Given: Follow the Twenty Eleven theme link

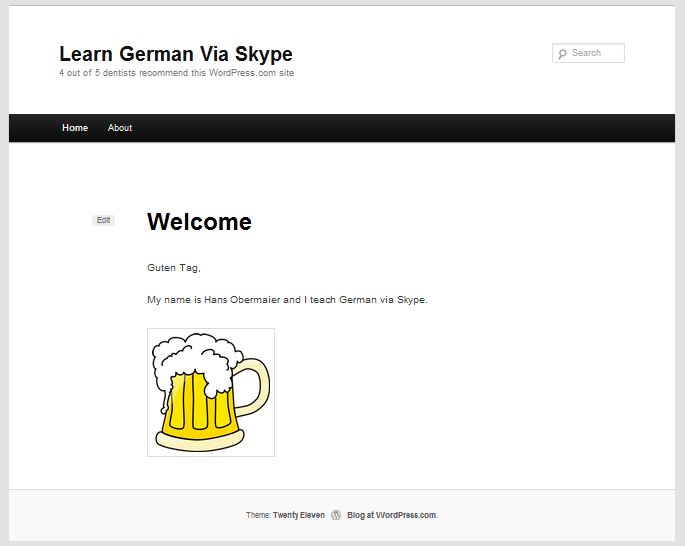Looking at the screenshot, I should 299,515.
